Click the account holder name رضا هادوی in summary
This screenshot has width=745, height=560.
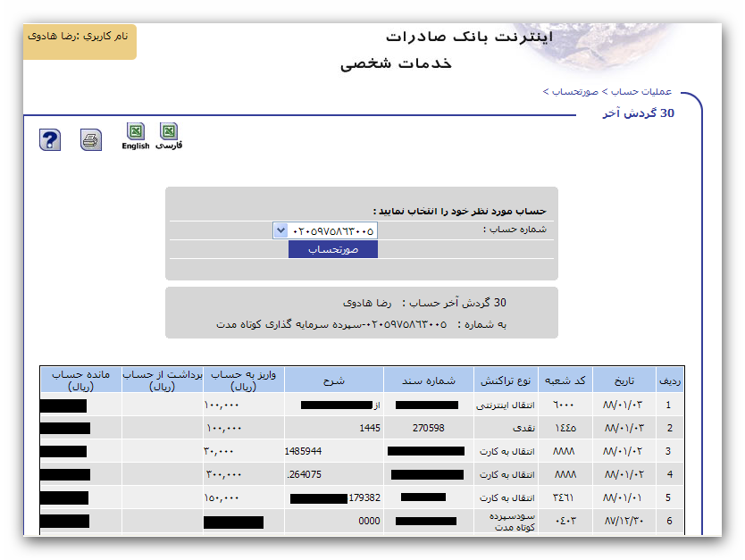click(367, 303)
